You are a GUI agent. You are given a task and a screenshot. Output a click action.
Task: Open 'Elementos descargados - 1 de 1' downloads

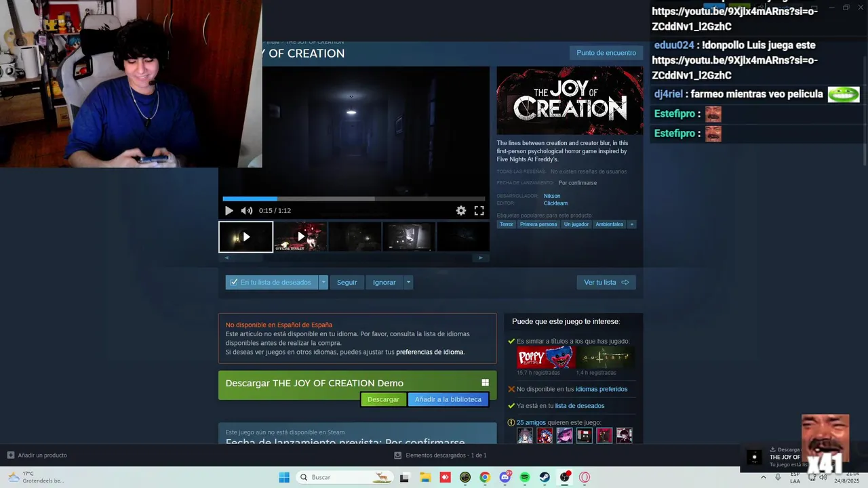pyautogui.click(x=441, y=455)
